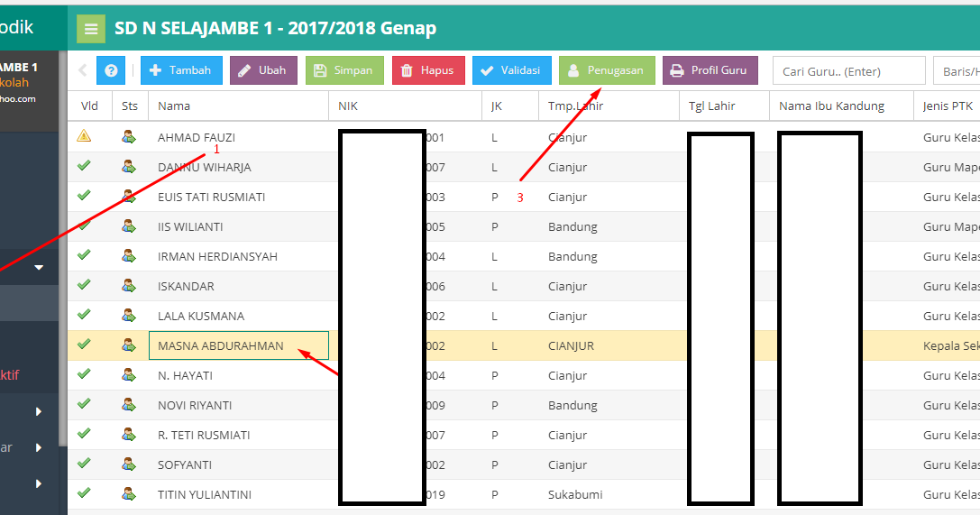980x515 pixels.
Task: Click valid checkmark for LALA KUSMANA
Action: (x=84, y=315)
